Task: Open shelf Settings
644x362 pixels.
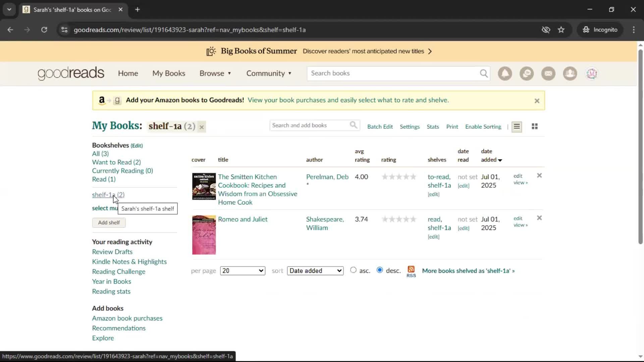Action: point(410,127)
